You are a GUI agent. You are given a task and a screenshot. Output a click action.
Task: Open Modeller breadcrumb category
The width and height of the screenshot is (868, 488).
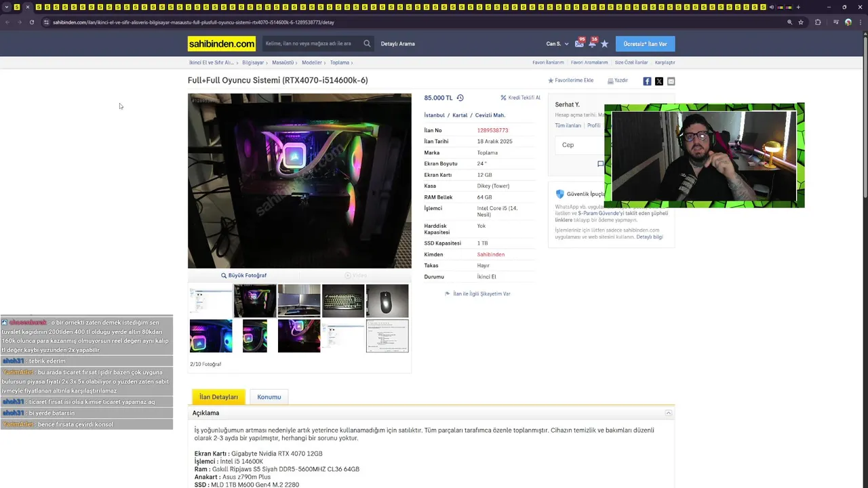point(312,62)
